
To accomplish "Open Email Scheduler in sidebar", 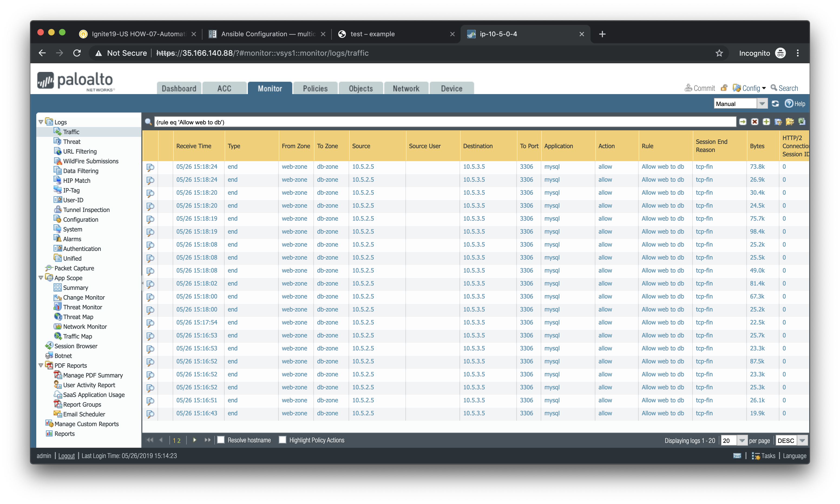I will (x=84, y=414).
